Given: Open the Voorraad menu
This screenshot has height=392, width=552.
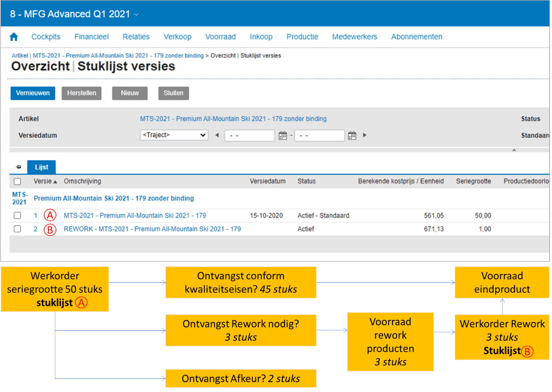Looking at the screenshot, I should 220,37.
